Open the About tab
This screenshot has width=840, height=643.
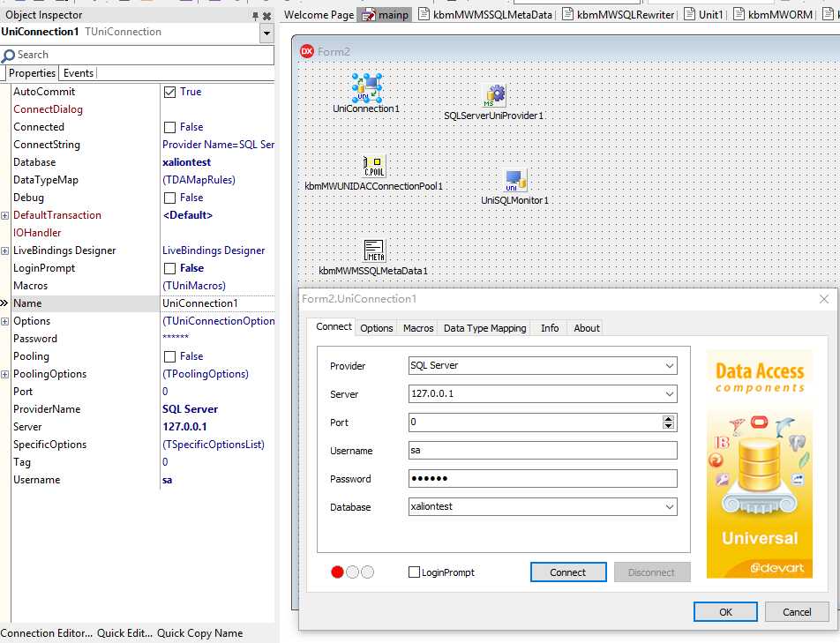pos(587,328)
